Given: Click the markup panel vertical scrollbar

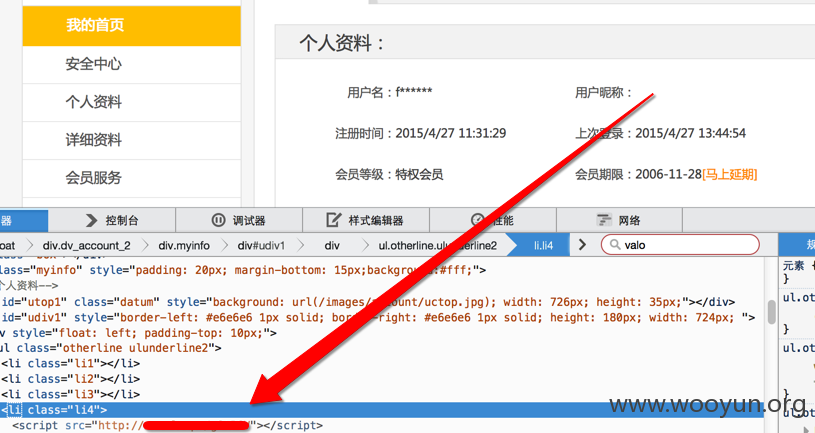Looking at the screenshot, I should pos(772,312).
